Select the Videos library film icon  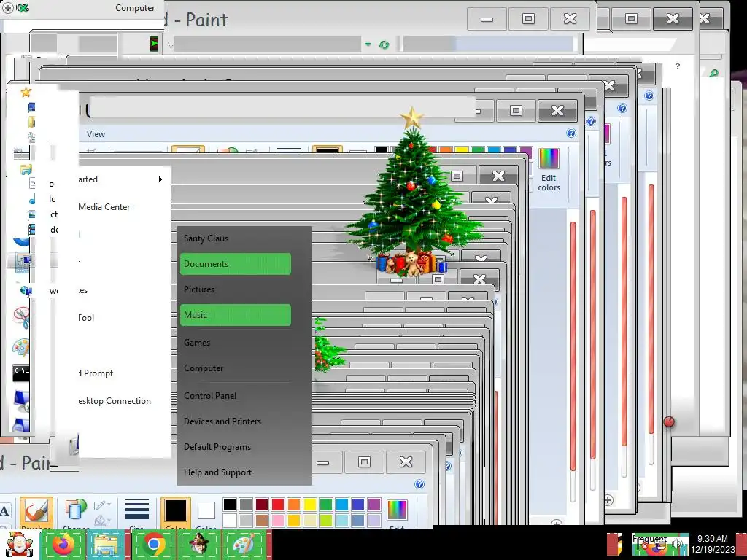click(31, 230)
